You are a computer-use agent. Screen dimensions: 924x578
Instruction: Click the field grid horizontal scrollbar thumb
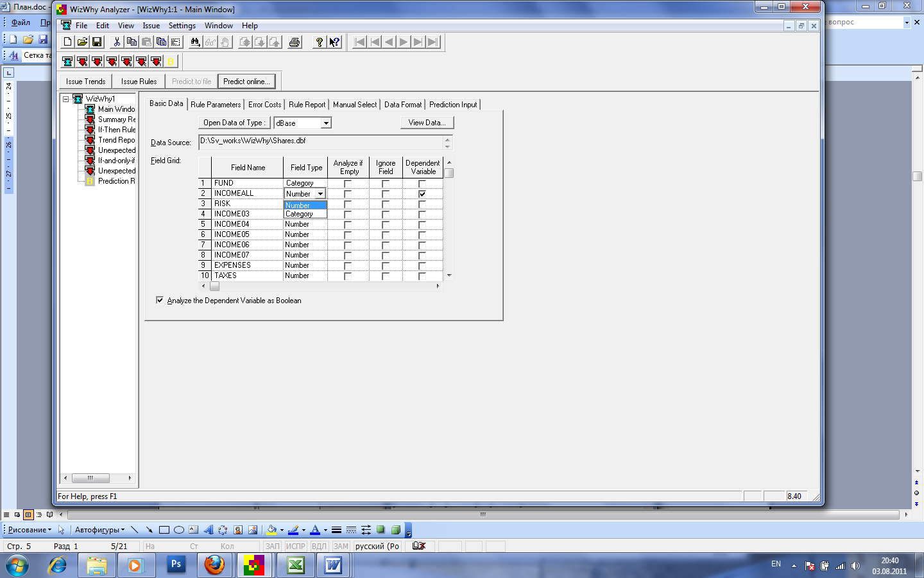pos(214,286)
